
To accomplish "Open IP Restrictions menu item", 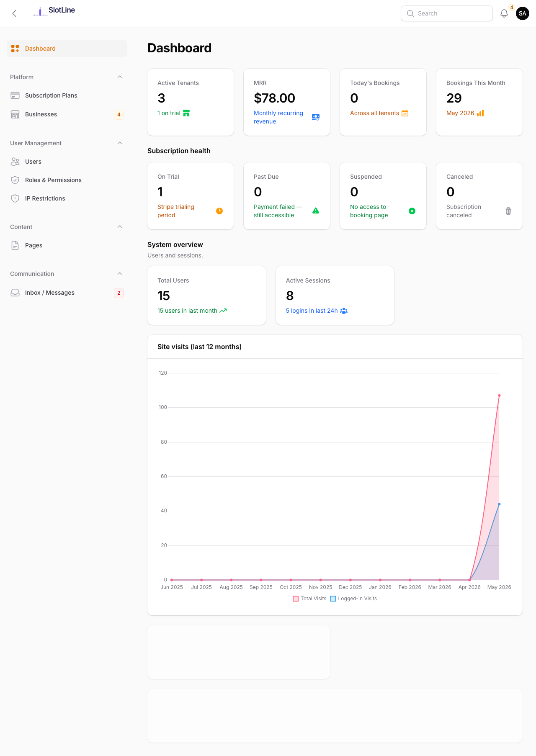I will 67,198.
